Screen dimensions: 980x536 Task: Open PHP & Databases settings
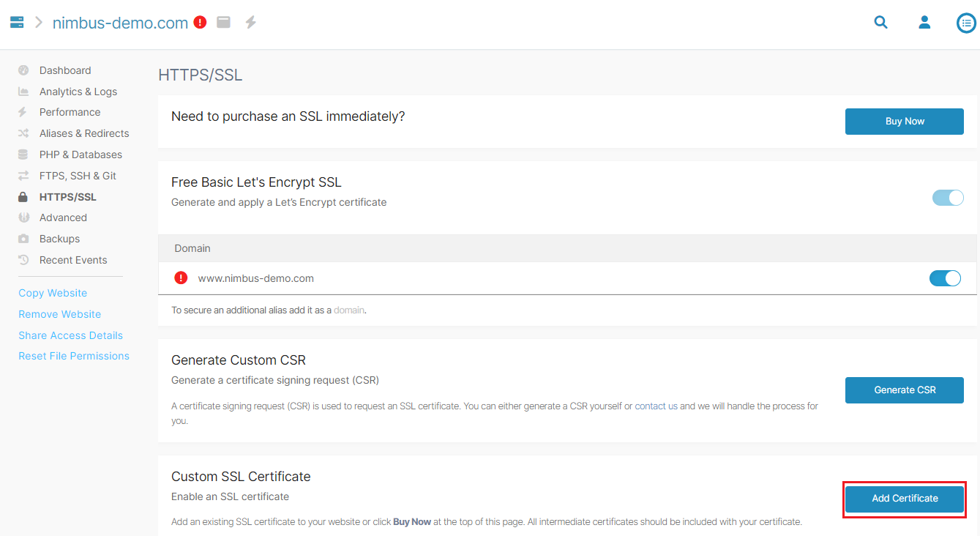click(81, 155)
